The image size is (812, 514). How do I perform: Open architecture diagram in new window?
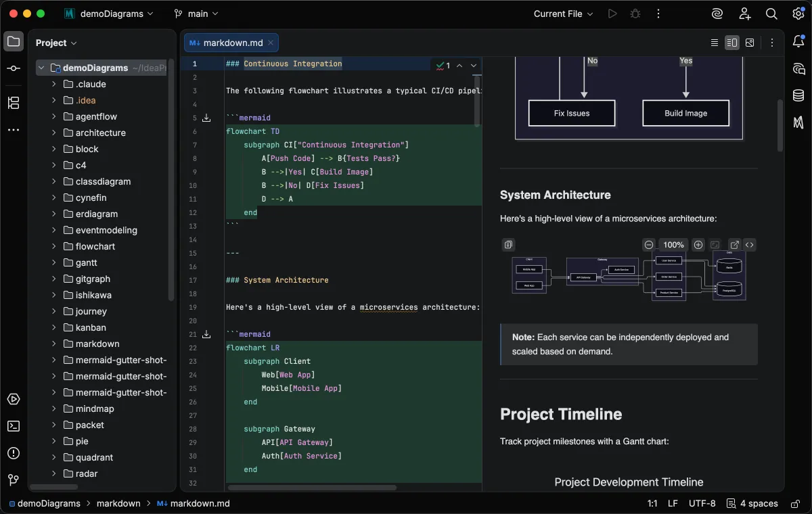point(735,245)
